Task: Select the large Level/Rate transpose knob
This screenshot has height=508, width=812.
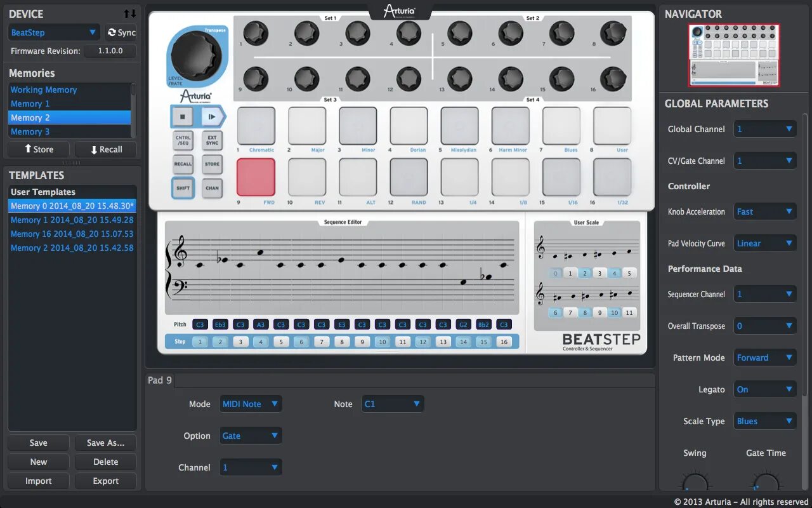Action: tap(197, 57)
